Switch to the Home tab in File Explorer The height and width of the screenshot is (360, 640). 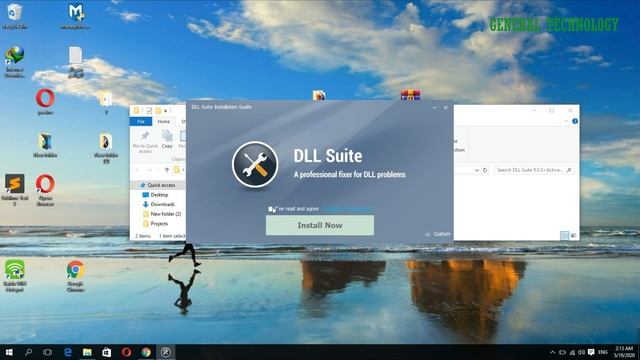click(164, 122)
